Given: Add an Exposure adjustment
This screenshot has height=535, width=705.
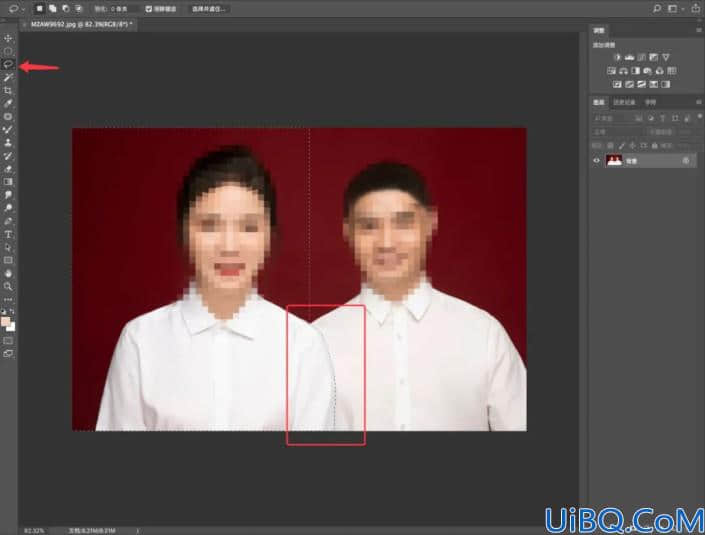Looking at the screenshot, I should pyautogui.click(x=653, y=57).
